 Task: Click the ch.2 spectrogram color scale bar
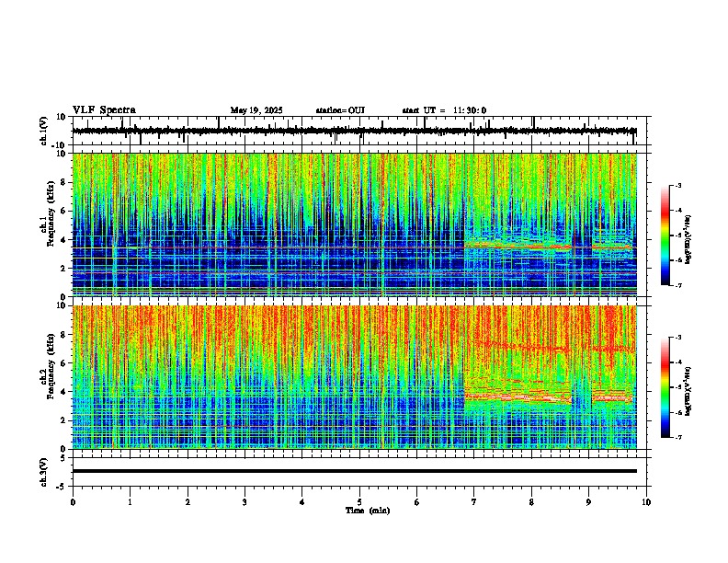tap(665, 387)
